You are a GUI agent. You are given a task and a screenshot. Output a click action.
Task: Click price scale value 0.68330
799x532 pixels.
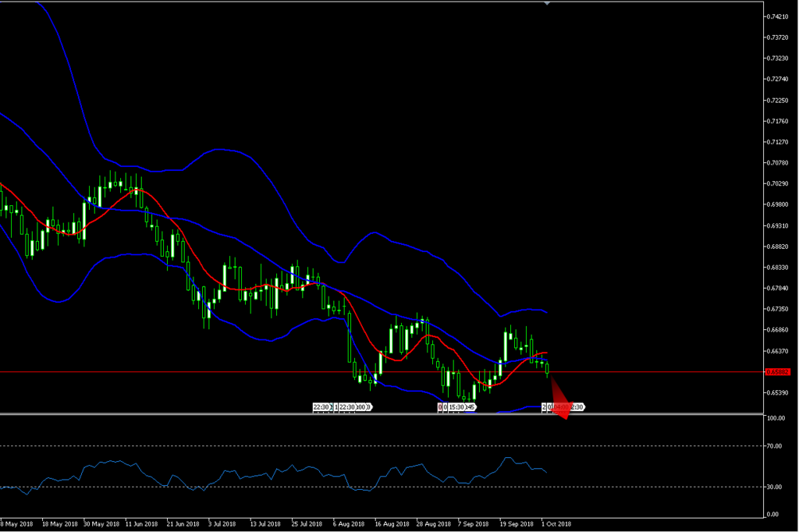coord(778,268)
